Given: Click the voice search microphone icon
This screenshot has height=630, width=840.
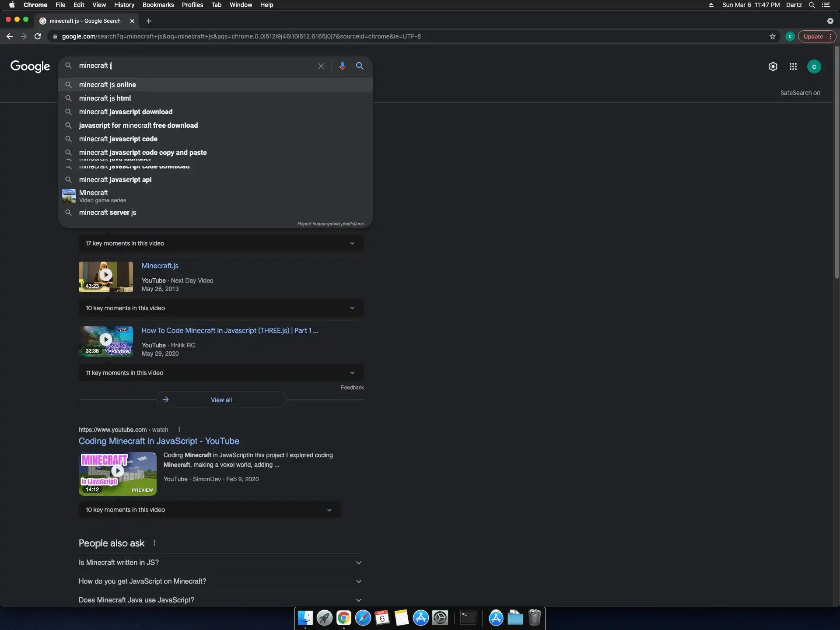Looking at the screenshot, I should 342,66.
